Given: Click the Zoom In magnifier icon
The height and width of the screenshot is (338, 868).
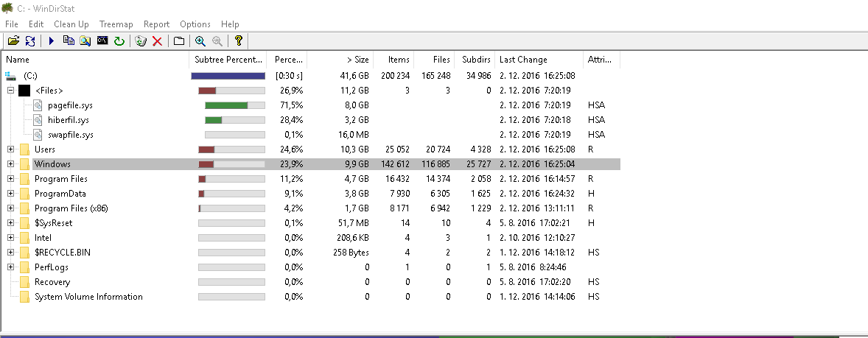Looking at the screenshot, I should tap(200, 41).
